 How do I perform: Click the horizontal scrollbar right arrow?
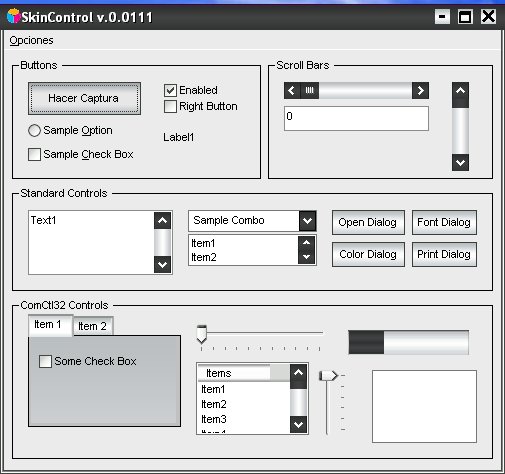(x=420, y=90)
